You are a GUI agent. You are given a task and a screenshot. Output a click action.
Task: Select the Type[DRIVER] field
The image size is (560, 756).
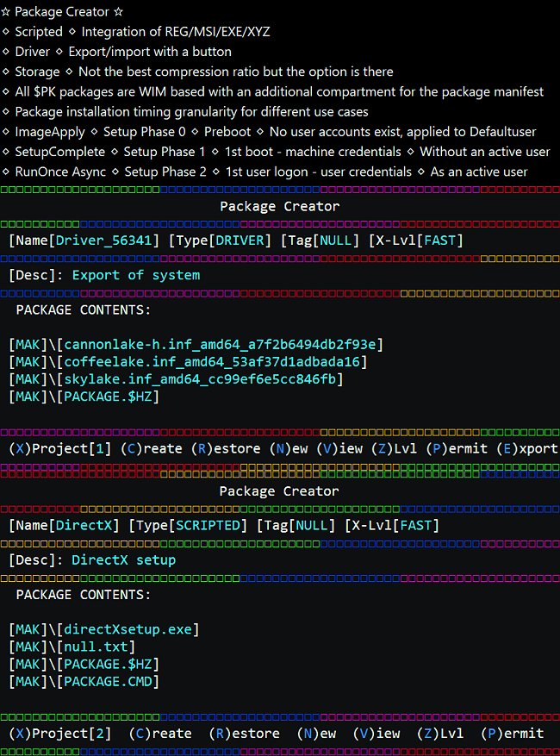(x=221, y=241)
